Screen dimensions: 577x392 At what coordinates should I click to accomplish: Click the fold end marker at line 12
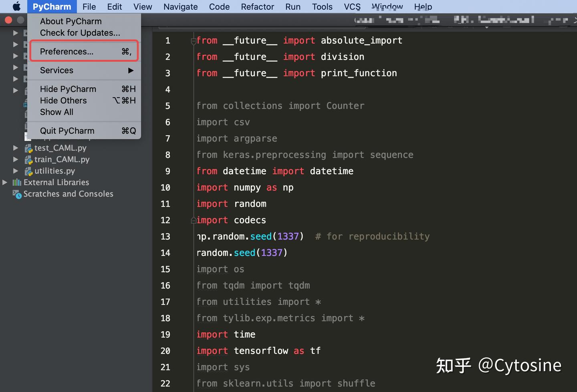coord(194,220)
